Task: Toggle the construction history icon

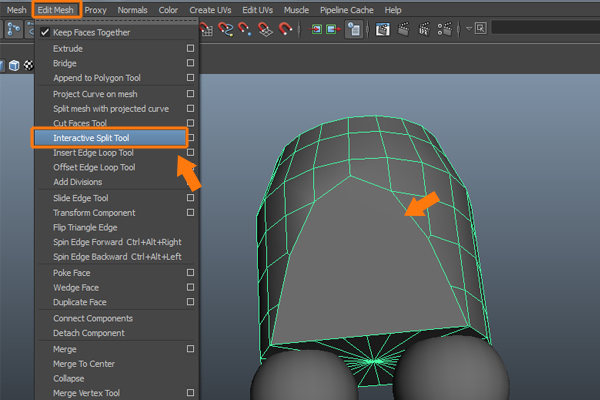Action: [x=354, y=29]
